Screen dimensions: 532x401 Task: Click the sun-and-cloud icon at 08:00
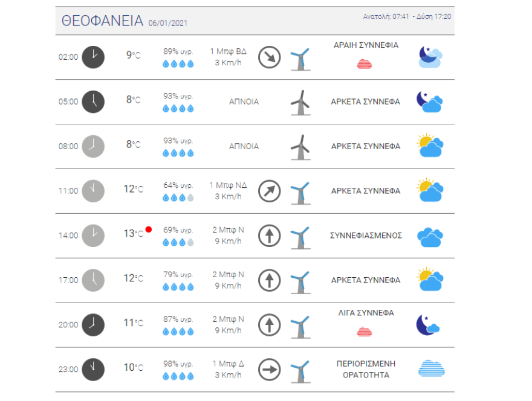(x=430, y=146)
